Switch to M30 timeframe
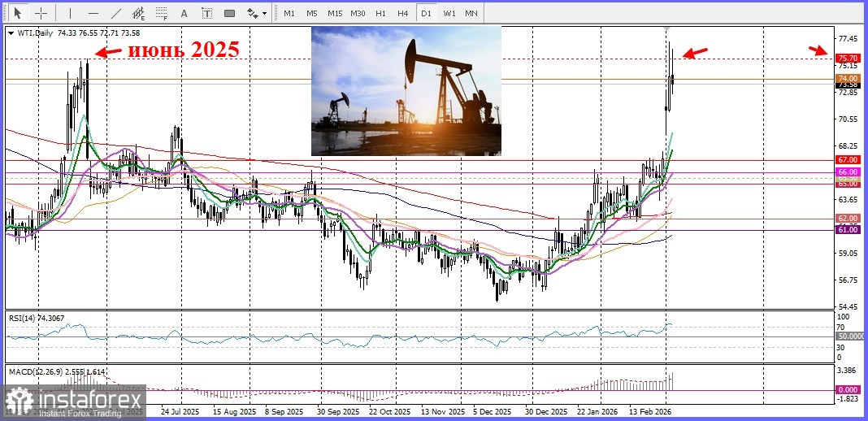 pos(357,13)
